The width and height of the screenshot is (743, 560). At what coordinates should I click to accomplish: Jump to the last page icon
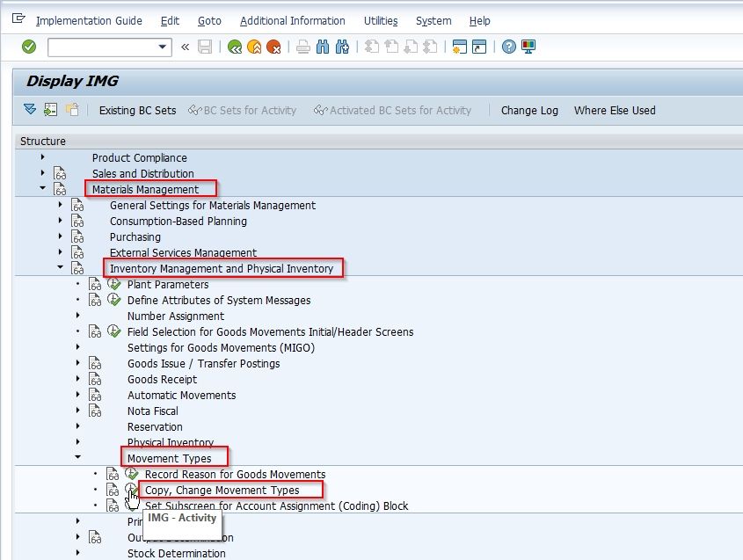[430, 47]
